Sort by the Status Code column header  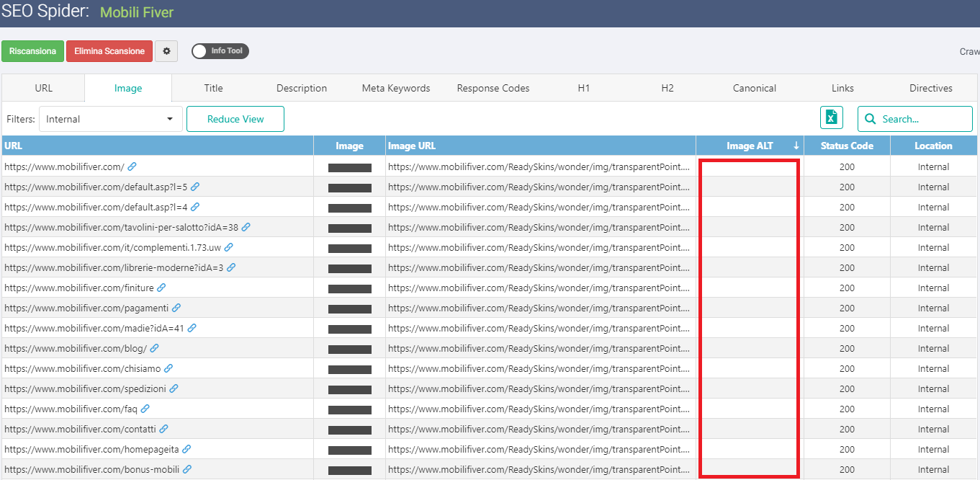847,146
